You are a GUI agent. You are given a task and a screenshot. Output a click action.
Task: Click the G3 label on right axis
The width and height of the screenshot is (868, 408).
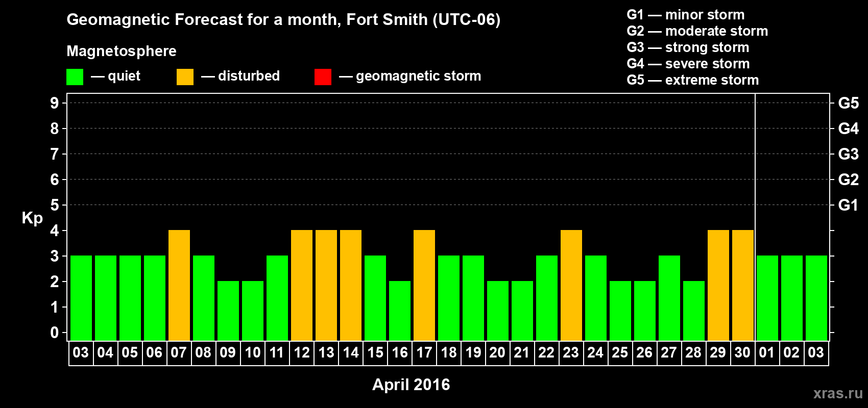click(849, 154)
